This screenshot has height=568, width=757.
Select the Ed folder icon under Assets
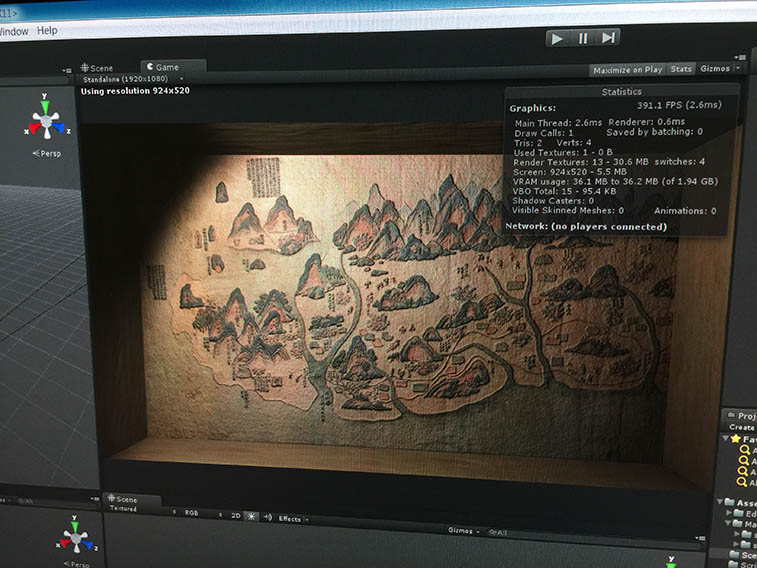(x=739, y=513)
